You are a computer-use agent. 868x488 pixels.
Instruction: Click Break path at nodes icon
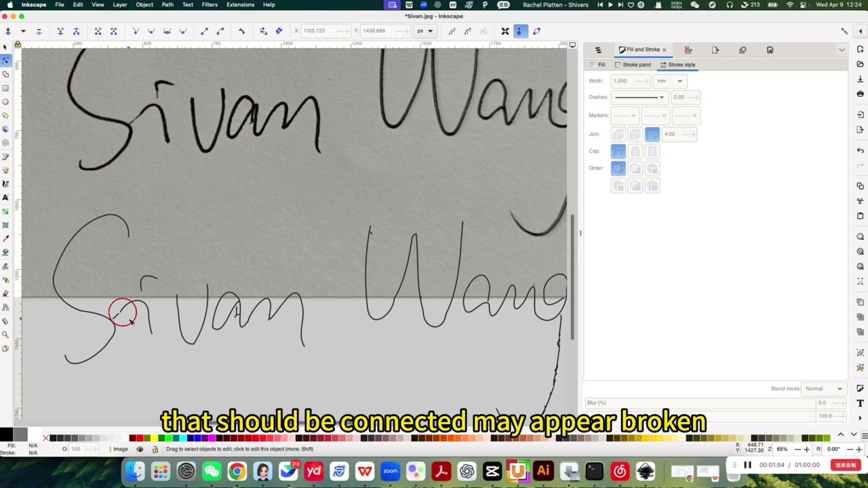coord(76,31)
